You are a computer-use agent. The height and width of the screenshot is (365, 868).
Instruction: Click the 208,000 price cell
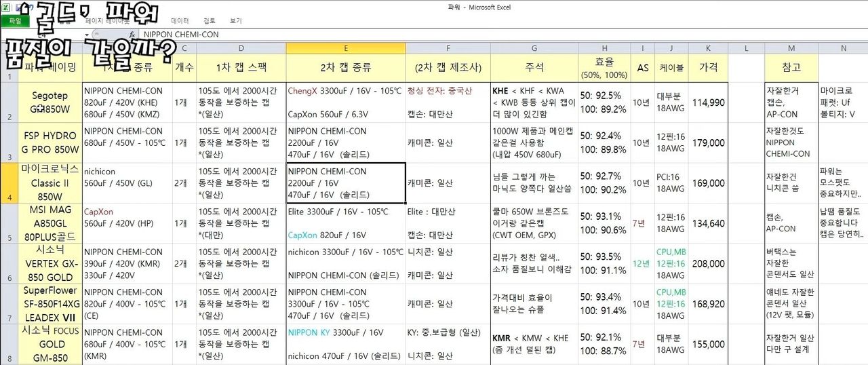pos(708,264)
